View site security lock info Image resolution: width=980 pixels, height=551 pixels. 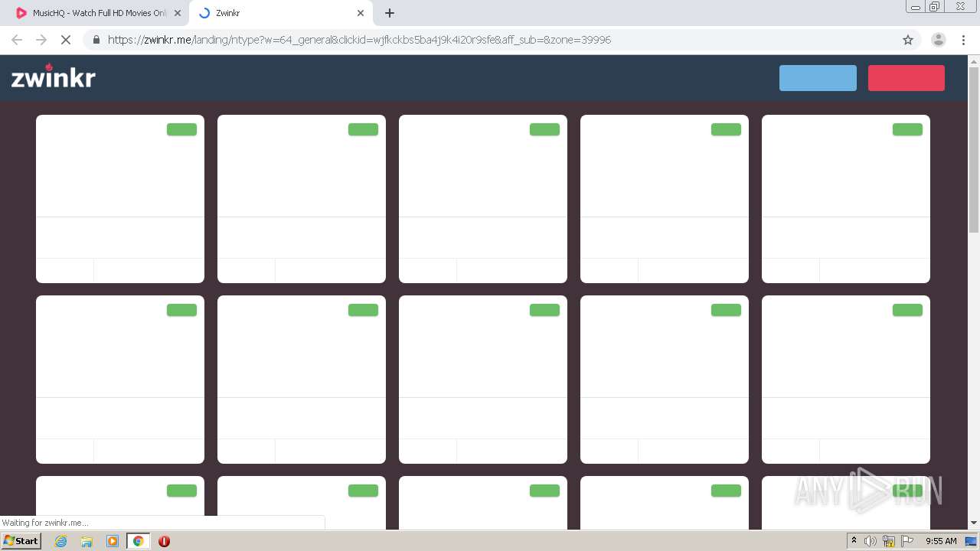(96, 40)
